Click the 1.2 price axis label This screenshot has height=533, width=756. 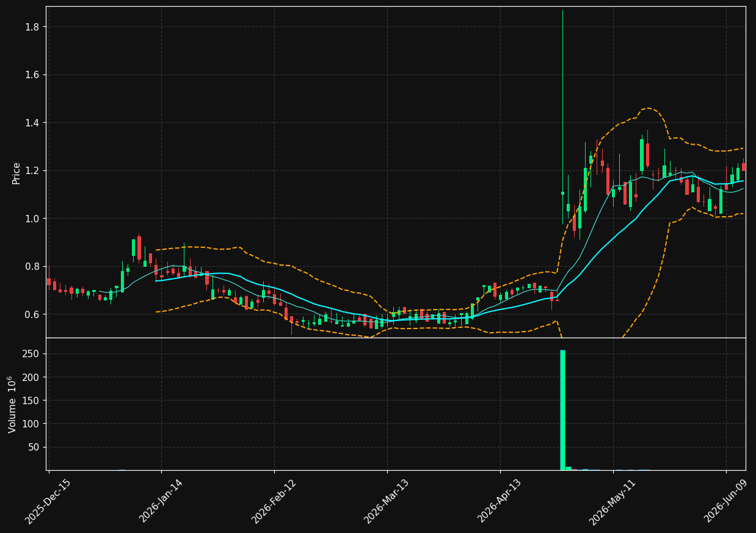point(32,170)
